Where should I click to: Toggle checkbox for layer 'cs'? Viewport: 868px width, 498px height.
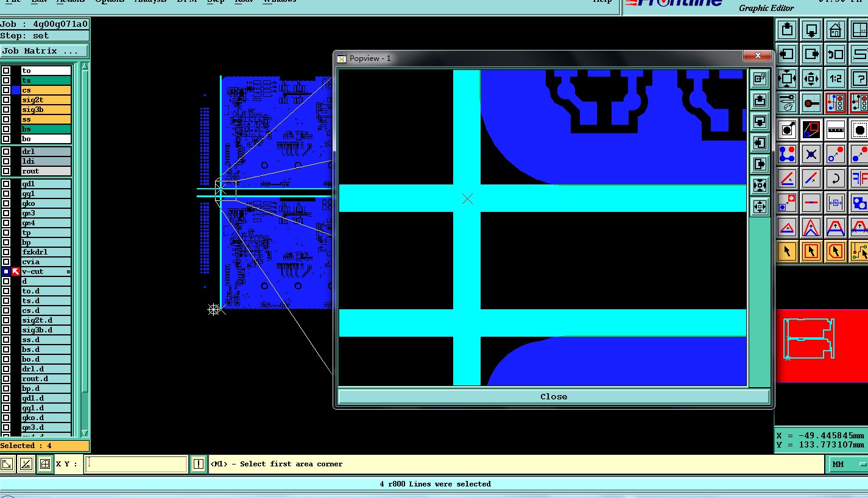[x=6, y=90]
